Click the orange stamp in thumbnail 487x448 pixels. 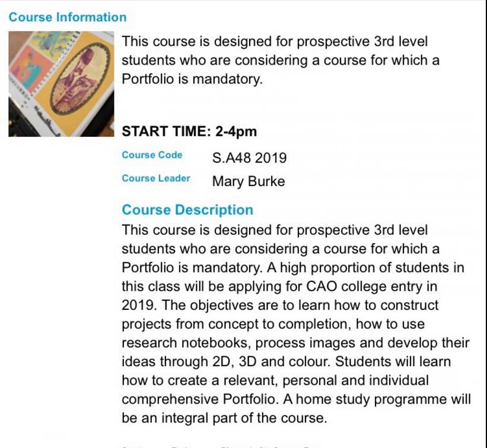point(30,70)
